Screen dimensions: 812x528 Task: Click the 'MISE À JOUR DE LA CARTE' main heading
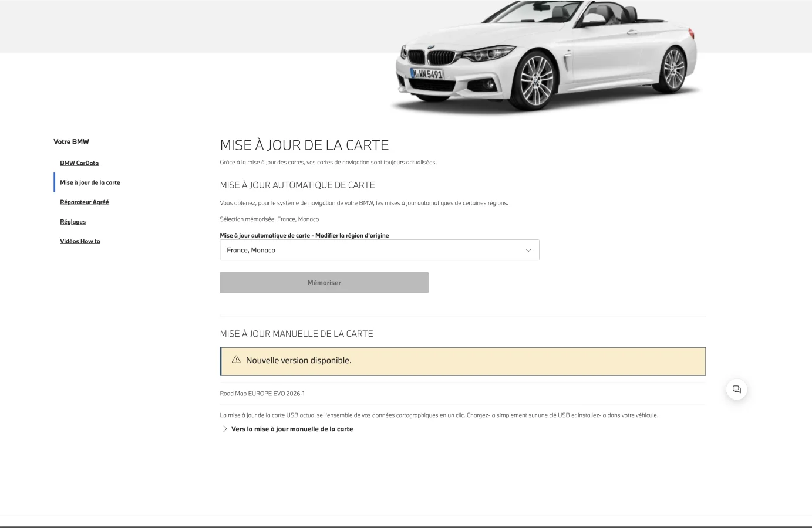click(x=304, y=145)
